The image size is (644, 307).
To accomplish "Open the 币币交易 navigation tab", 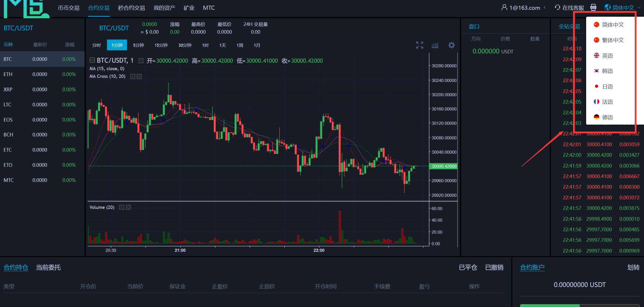I will [69, 8].
